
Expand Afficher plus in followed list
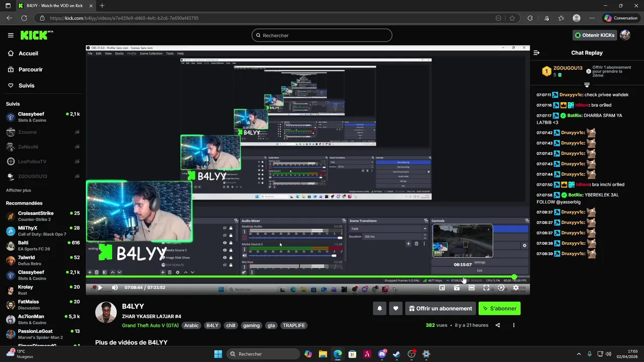tap(19, 191)
